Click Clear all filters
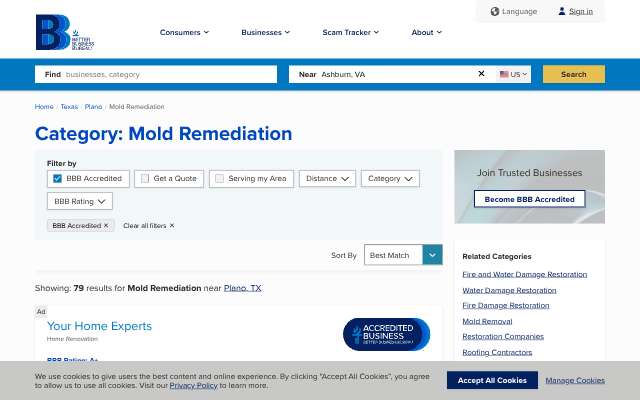This screenshot has width=640, height=400. [149, 225]
